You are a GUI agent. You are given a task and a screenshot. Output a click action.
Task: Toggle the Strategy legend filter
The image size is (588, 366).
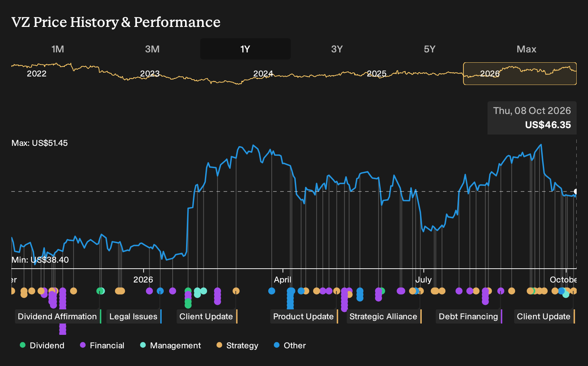(x=237, y=345)
